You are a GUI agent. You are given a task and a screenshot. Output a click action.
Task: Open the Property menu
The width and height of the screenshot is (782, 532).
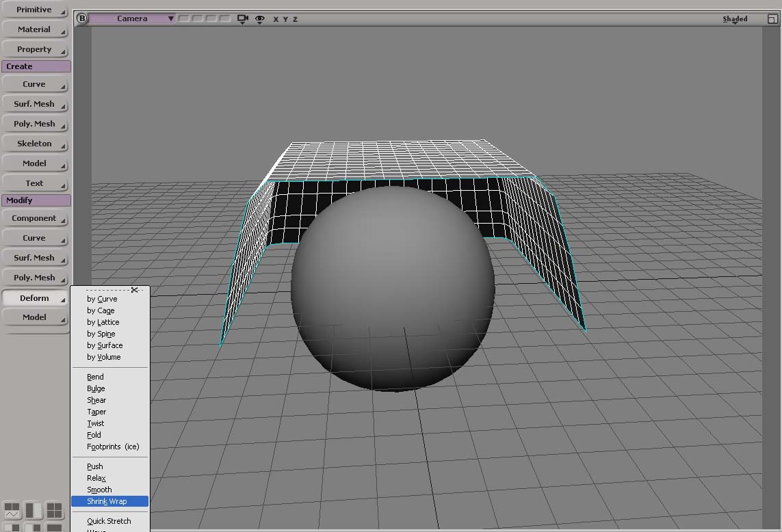(34, 49)
